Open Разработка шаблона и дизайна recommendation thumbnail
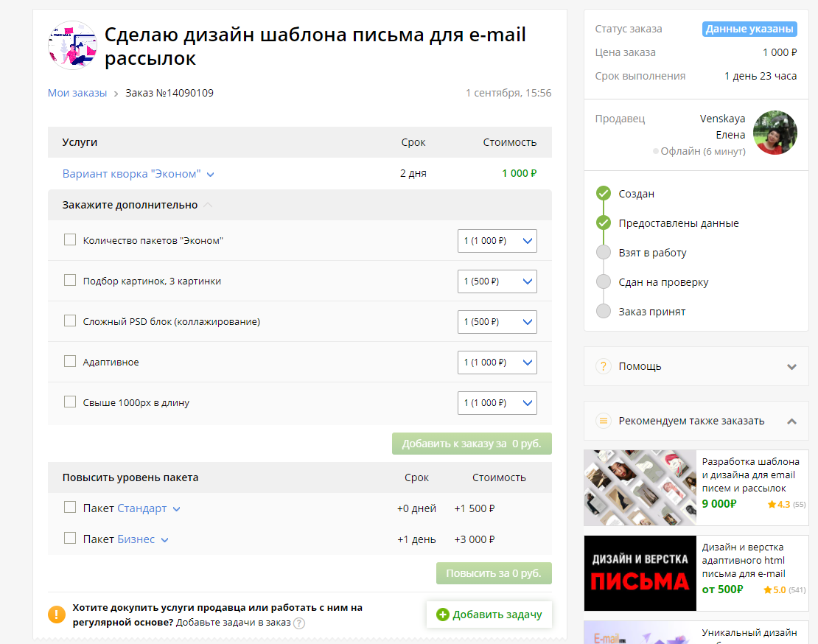Viewport: 818px width, 644px height. pos(640,488)
